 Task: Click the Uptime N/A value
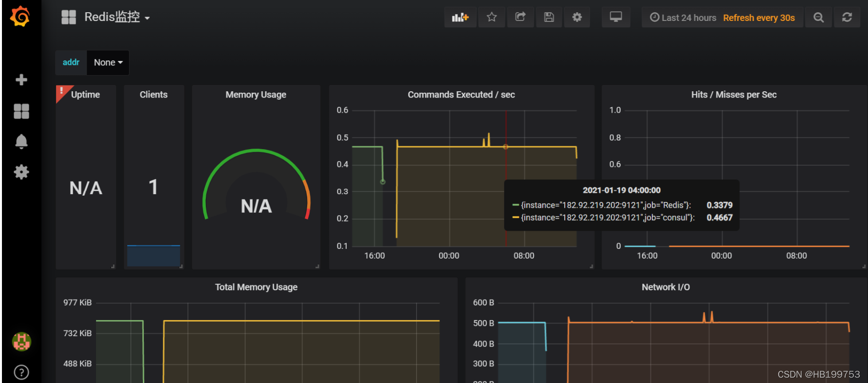click(x=86, y=188)
